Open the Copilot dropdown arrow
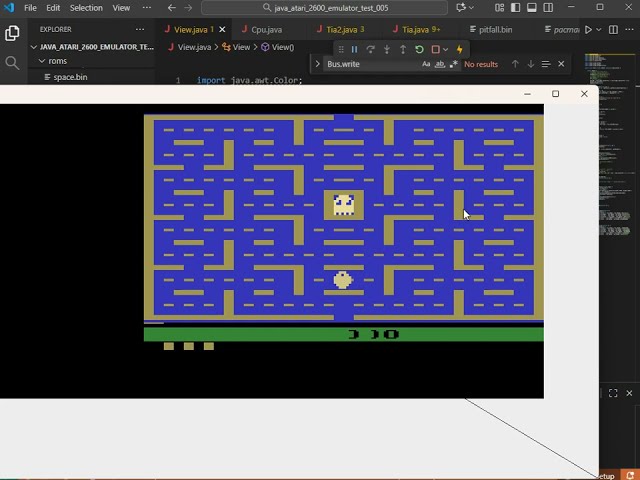The width and height of the screenshot is (640, 480). (471, 8)
